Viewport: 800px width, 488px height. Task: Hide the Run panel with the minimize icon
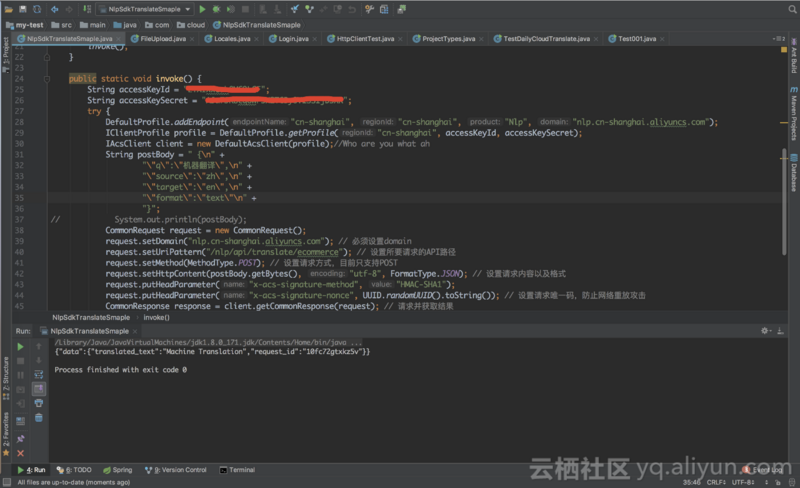[781, 331]
